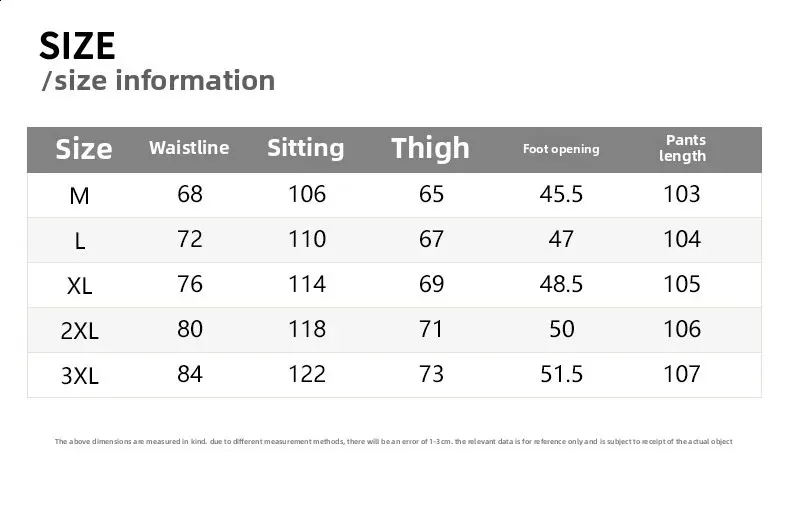790x513 pixels.
Task: Select foot opening value 45.5
Action: coord(561,194)
